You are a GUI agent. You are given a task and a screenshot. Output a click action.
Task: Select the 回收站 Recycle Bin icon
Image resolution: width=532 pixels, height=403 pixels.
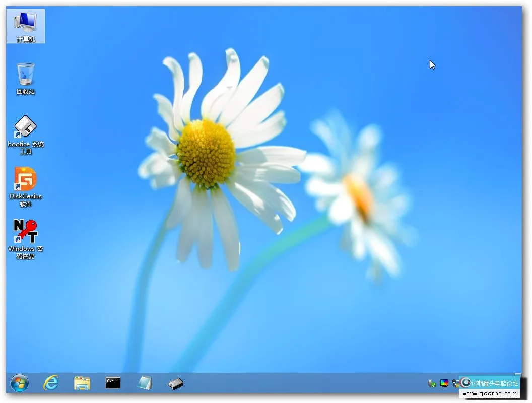click(25, 78)
